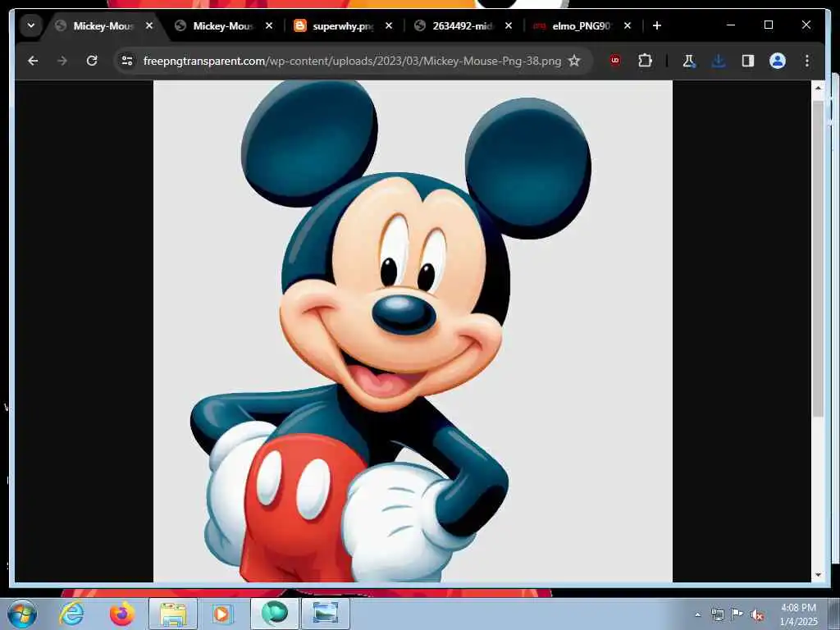The height and width of the screenshot is (630, 840).
Task: Open Action Center flag icon
Action: point(737,614)
